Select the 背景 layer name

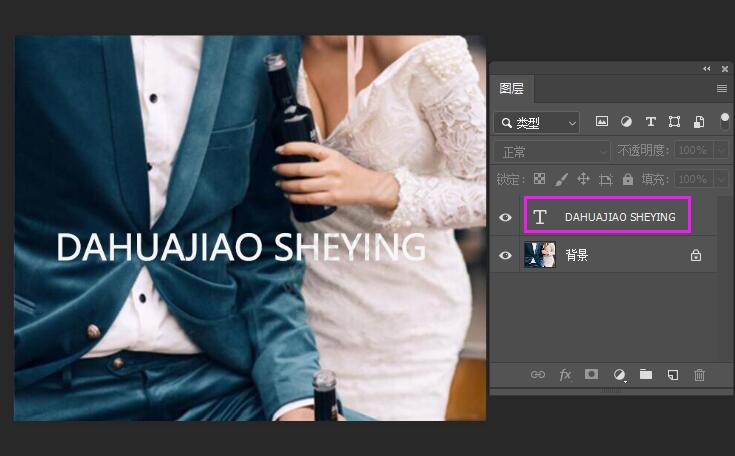click(x=577, y=255)
